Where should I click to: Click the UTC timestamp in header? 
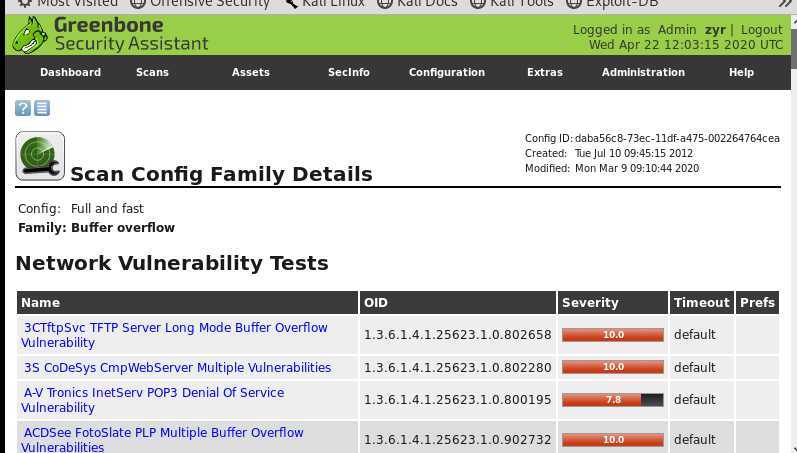686,45
